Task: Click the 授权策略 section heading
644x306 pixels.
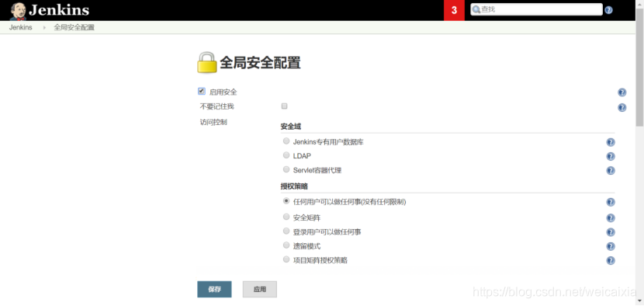Action: point(294,186)
